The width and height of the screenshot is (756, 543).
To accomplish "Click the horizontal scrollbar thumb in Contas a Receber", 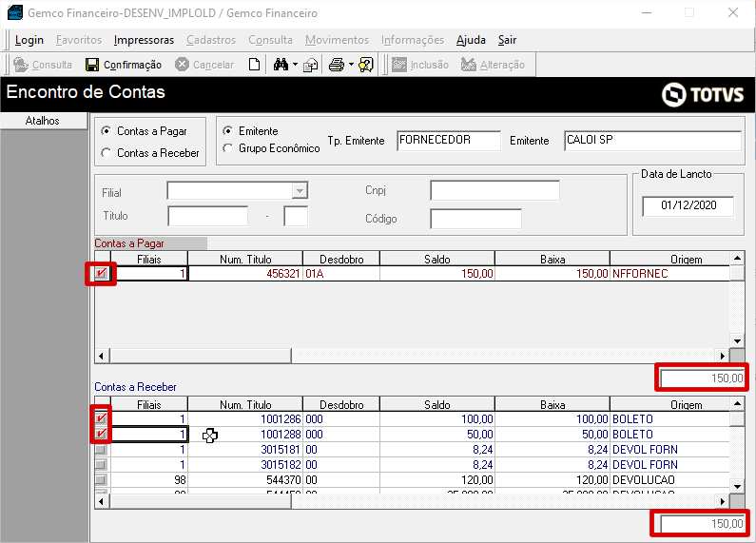I will click(x=201, y=501).
